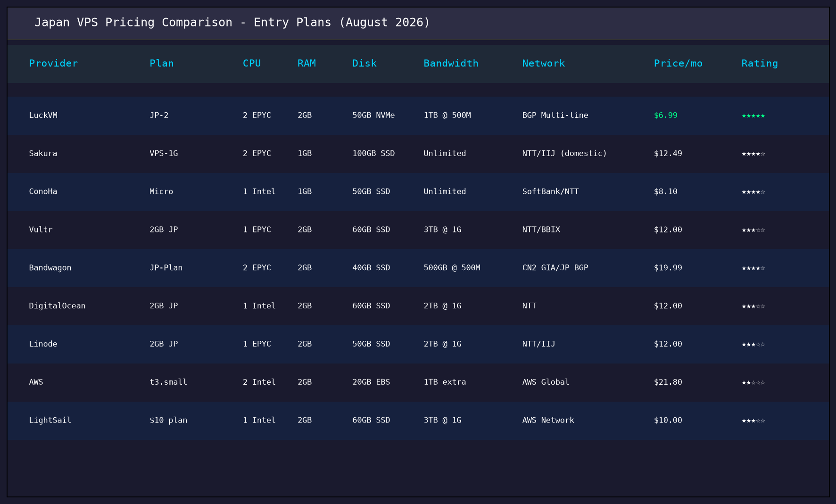Click the 40GB SSD disk cell
Viewport: 836px width, 504px height.
click(371, 268)
